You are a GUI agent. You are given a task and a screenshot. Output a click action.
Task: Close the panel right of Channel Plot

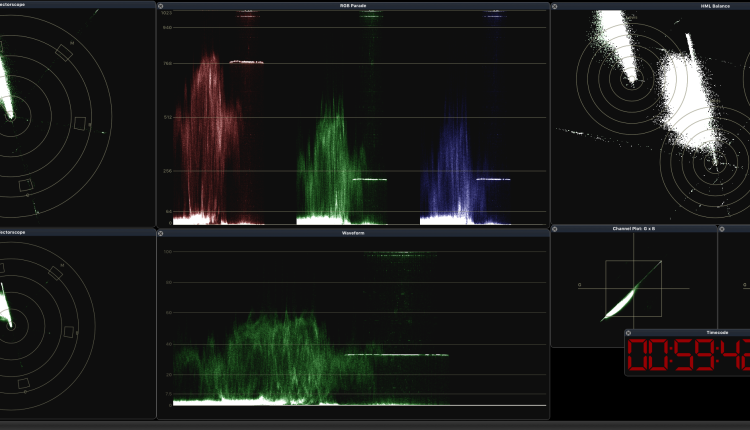[722, 229]
